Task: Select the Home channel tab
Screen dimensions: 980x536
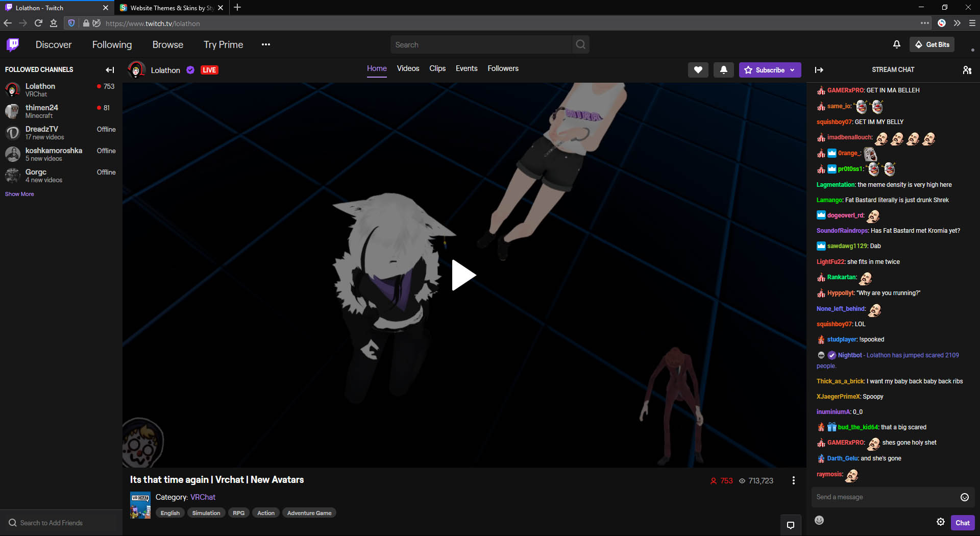Action: pos(377,68)
